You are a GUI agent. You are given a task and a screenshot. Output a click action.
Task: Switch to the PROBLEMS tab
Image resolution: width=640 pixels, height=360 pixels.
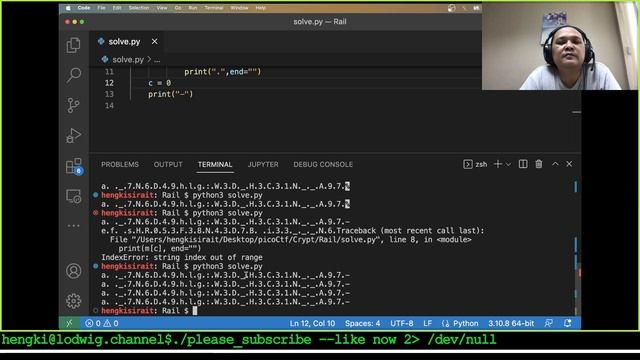tap(120, 164)
